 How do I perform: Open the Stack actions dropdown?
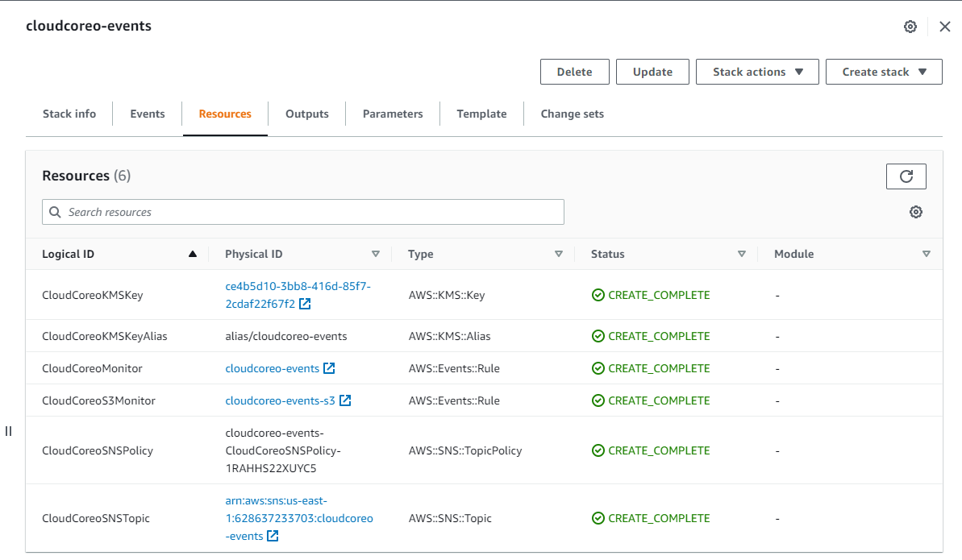[756, 71]
